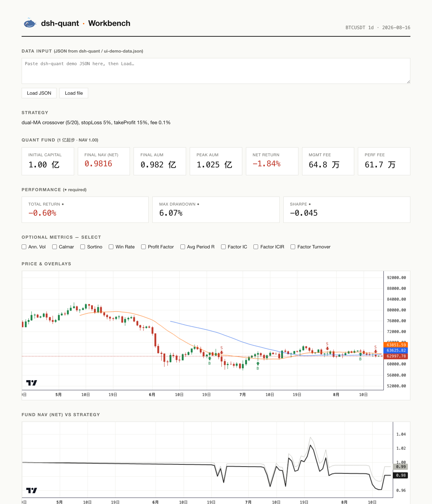This screenshot has height=504, width=432.
Task: Click the strategy description text
Action: pyautogui.click(x=96, y=123)
